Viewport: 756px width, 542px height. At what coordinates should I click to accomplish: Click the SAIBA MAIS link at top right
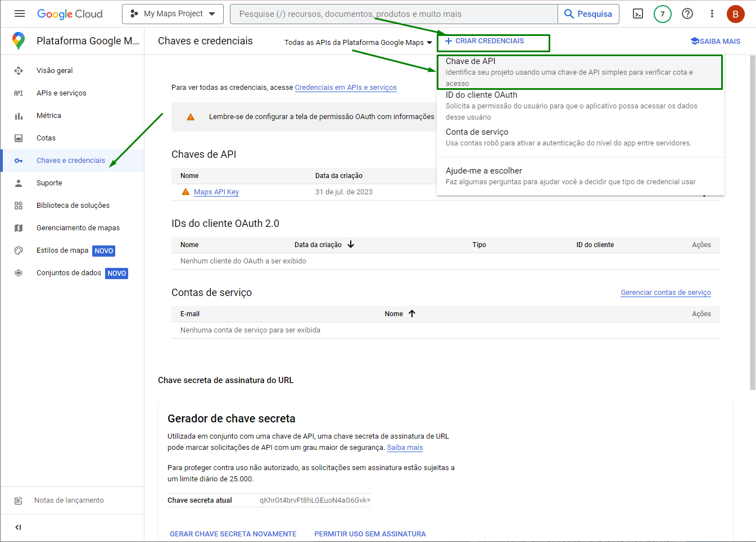click(716, 42)
